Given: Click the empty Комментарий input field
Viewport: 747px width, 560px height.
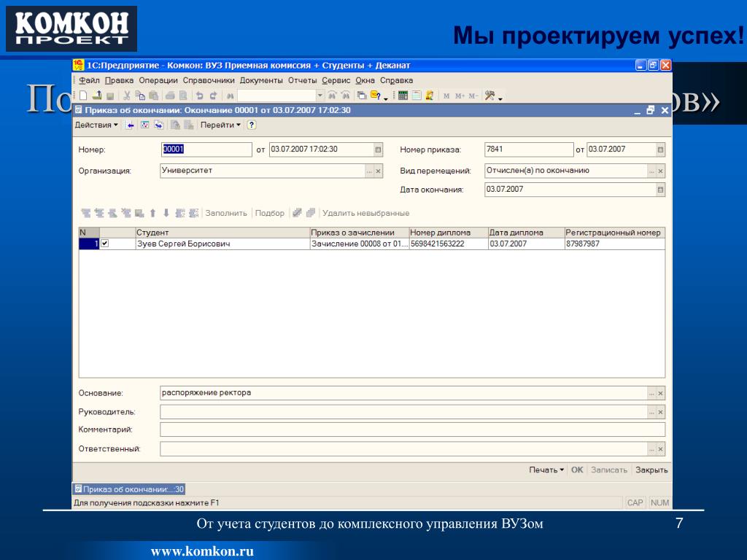Looking at the screenshot, I should [x=413, y=429].
